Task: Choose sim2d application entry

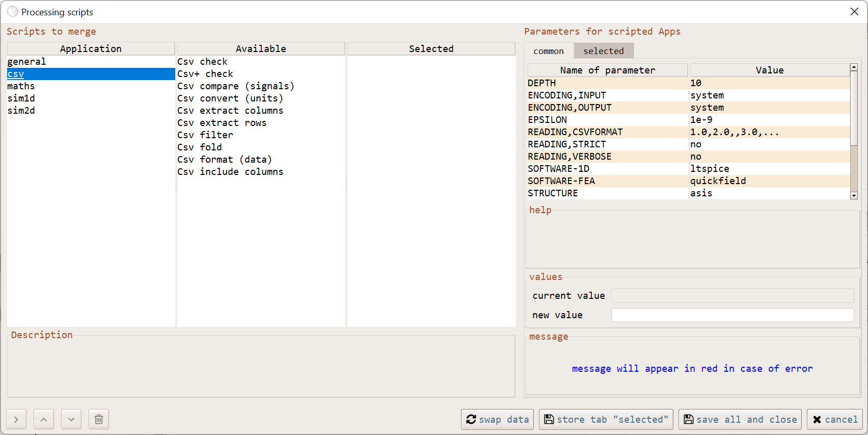Action: click(x=21, y=111)
